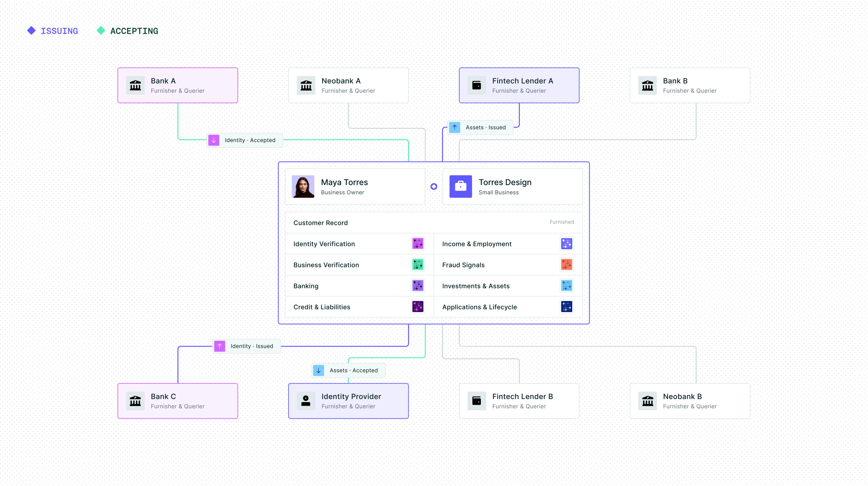Select the Identity Verification row
This screenshot has width=868, height=486.
pyautogui.click(x=359, y=244)
